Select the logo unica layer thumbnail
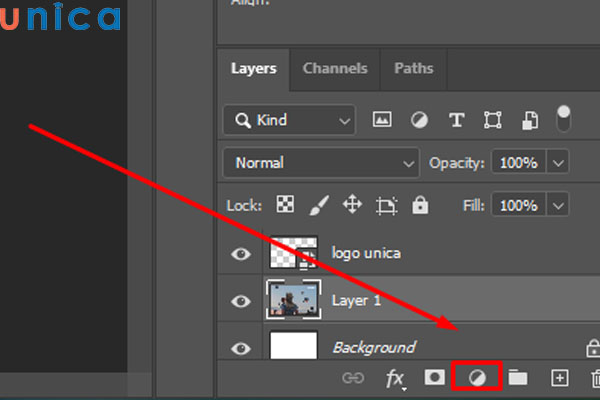The width and height of the screenshot is (600, 400). (293, 253)
